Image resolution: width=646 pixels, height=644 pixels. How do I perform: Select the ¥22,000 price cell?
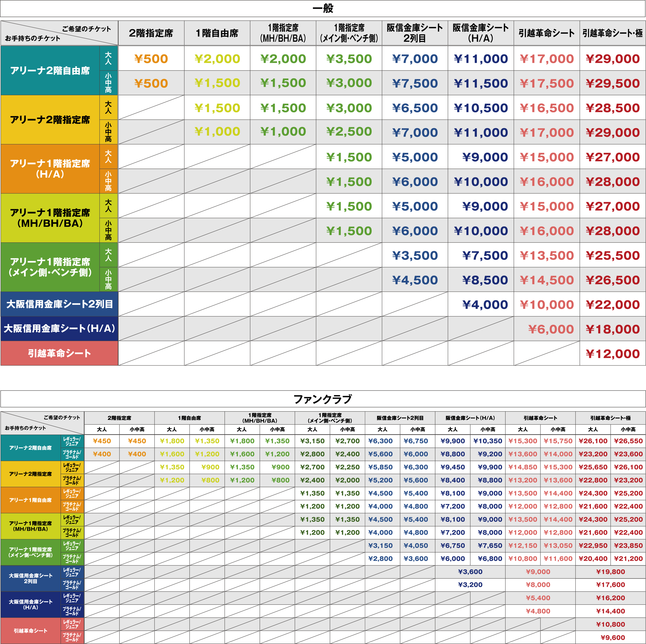click(x=613, y=305)
